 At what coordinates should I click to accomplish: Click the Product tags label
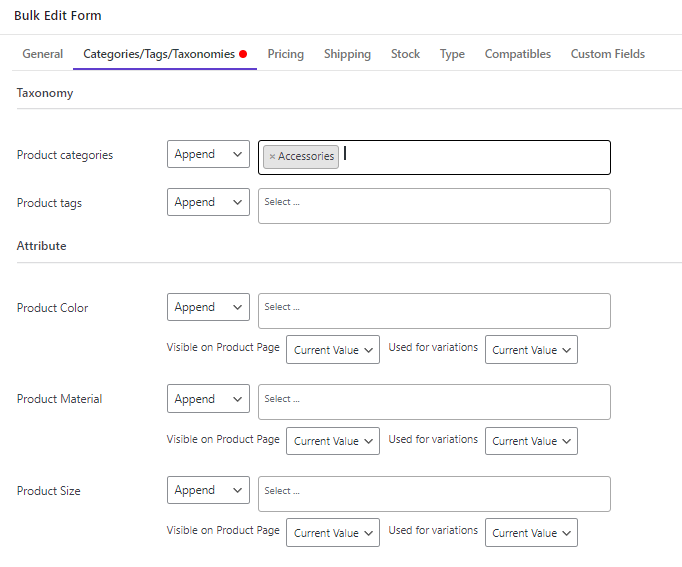(x=49, y=203)
